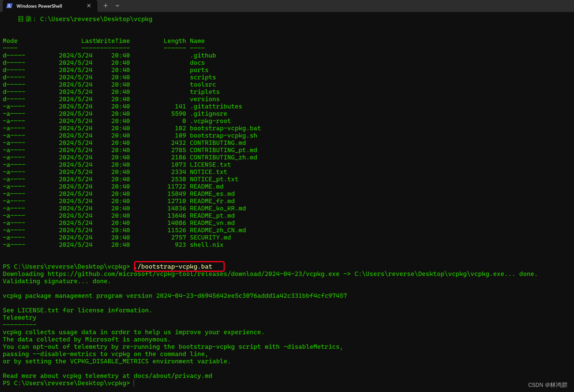Click bootstrap-vcpkg.bat in the file listing
This screenshot has width=574, height=392.
(225, 128)
